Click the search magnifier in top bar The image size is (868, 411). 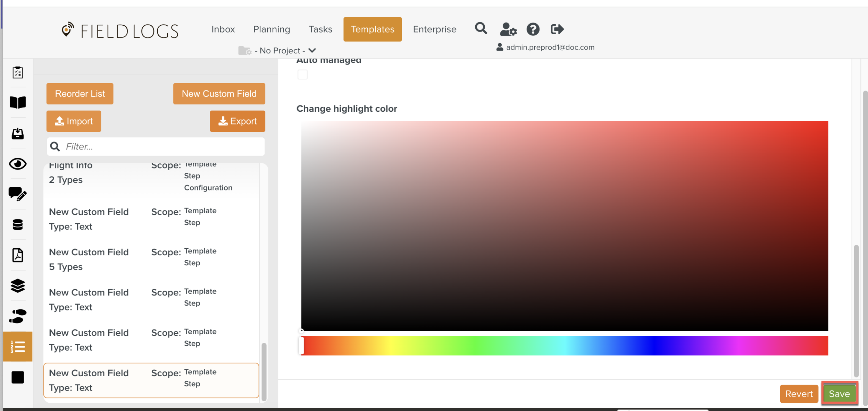point(481,29)
